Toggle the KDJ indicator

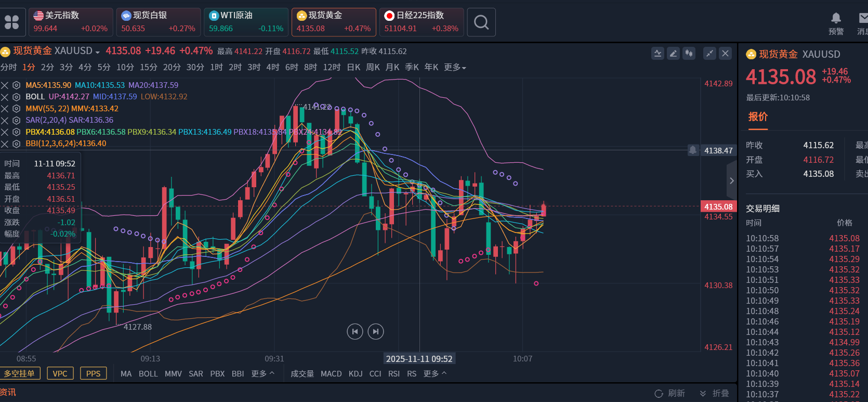(x=356, y=373)
